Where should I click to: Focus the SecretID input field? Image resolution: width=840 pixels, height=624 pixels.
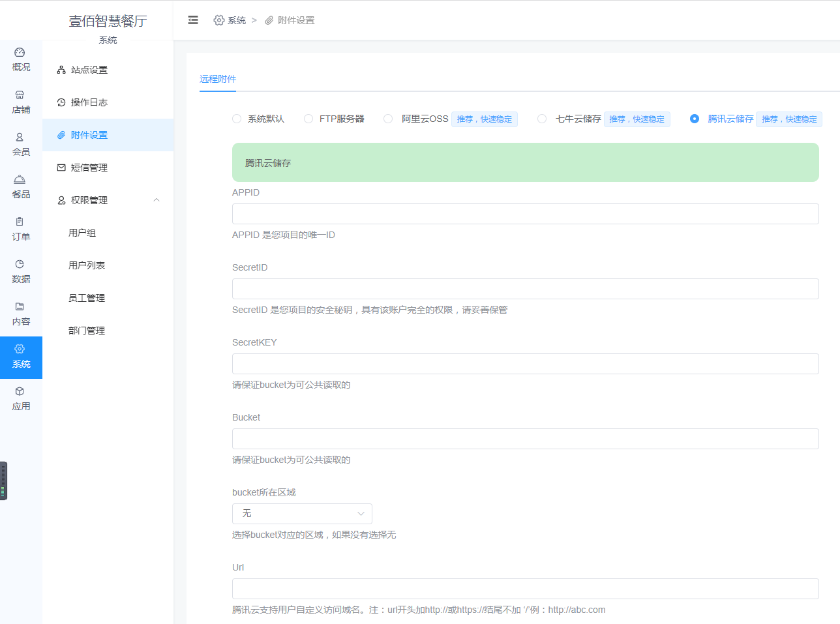[x=526, y=289]
